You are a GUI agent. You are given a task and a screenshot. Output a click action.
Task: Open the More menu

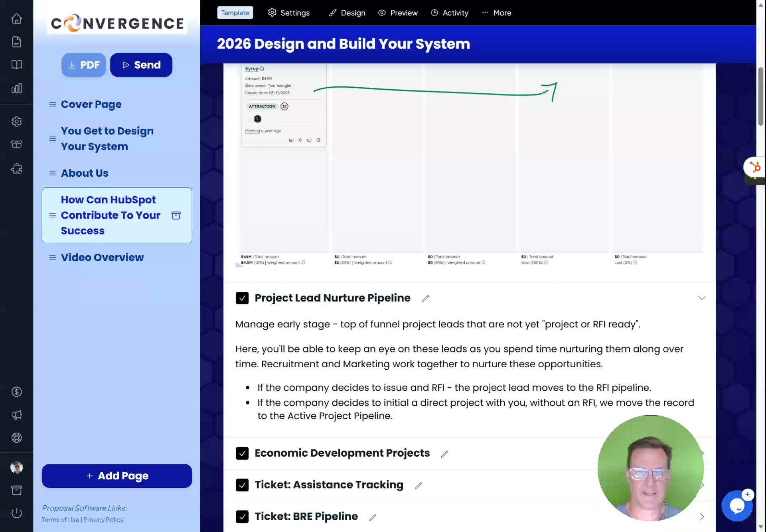[x=496, y=13]
